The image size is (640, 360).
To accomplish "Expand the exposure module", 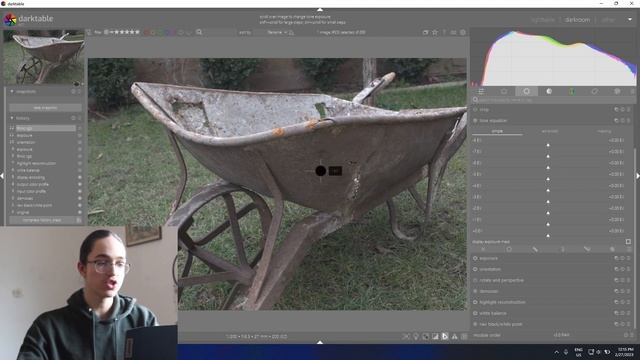I will [x=489, y=258].
